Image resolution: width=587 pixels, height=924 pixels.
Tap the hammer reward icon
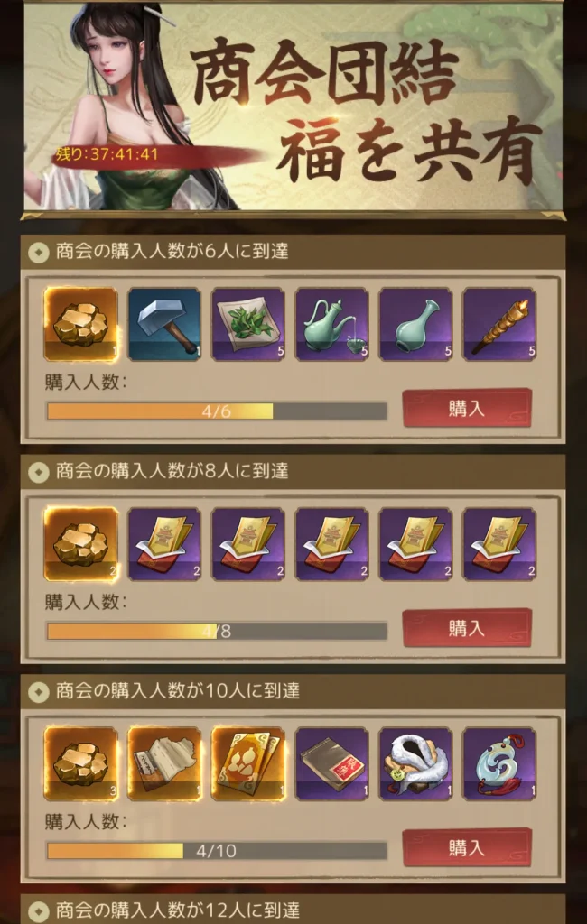164,324
